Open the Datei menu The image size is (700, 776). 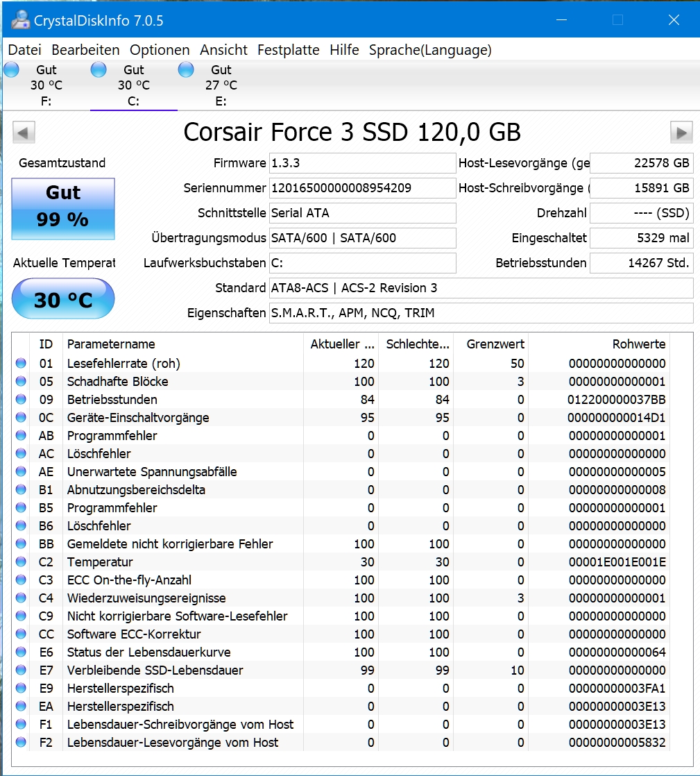25,50
